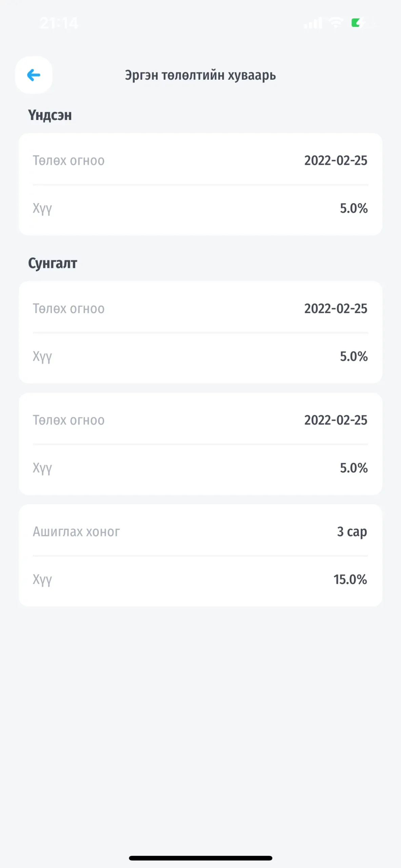Tap first Сунгалт card Хүү row
This screenshot has width=401, height=868.
tap(200, 356)
